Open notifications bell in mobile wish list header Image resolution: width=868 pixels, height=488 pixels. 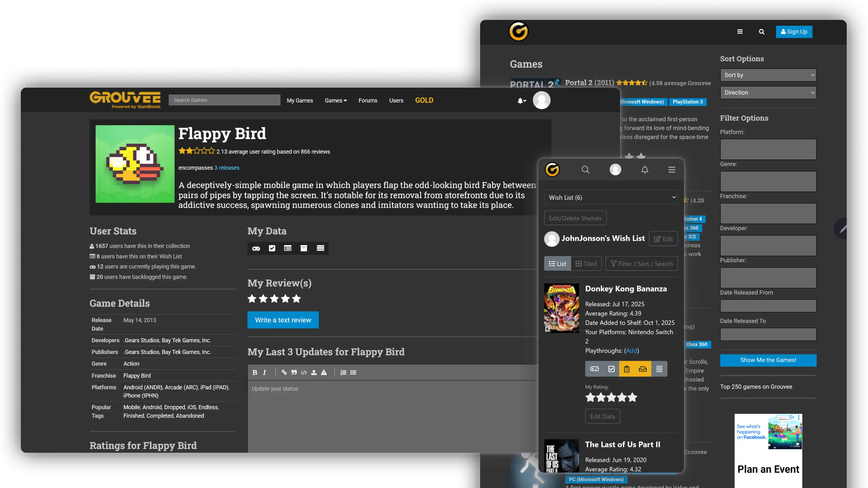[x=645, y=169]
